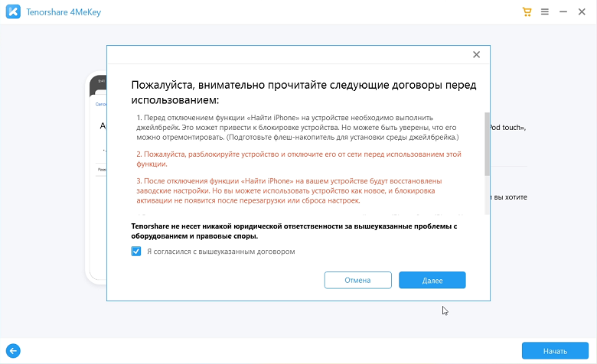The width and height of the screenshot is (597, 364).
Task: Go back using the blue arrow icon
Action: (13, 351)
